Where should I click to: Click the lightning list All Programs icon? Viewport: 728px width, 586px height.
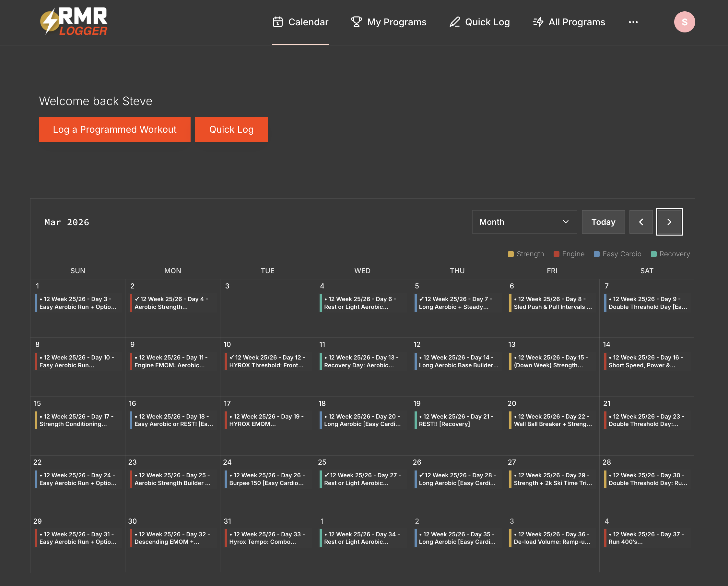(x=538, y=22)
